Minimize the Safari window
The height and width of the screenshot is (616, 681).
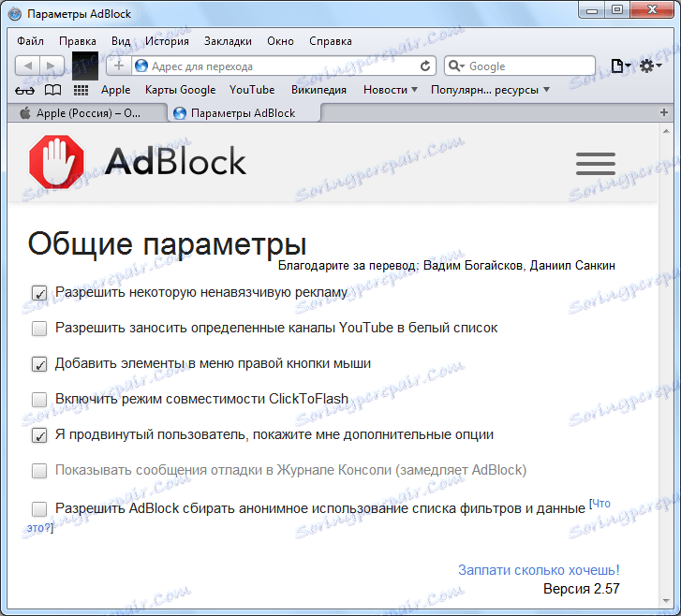pos(592,9)
